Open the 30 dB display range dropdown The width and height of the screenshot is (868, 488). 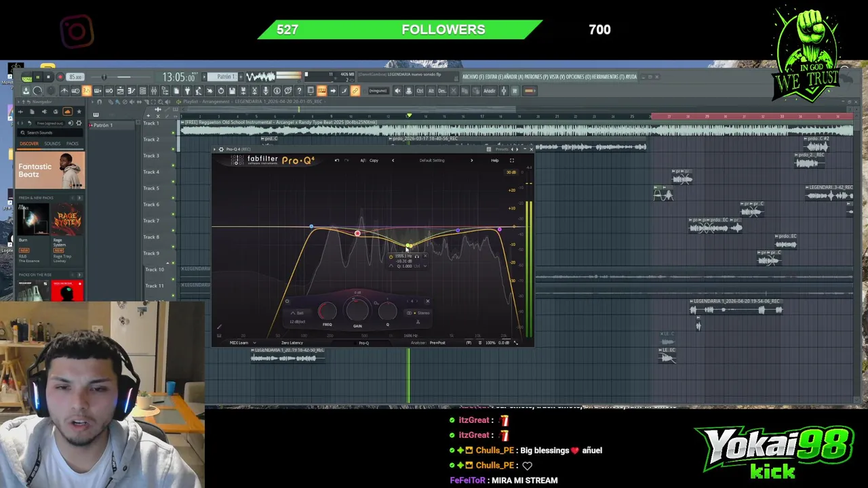click(x=511, y=172)
